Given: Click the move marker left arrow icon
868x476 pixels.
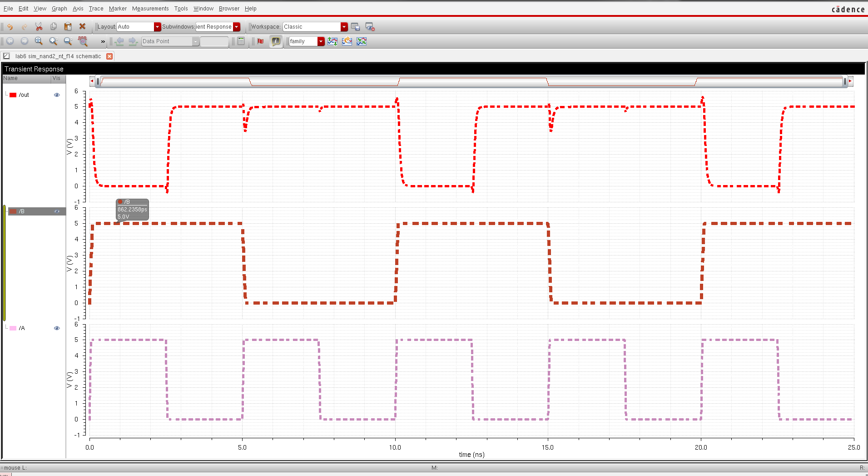Looking at the screenshot, I should point(120,41).
